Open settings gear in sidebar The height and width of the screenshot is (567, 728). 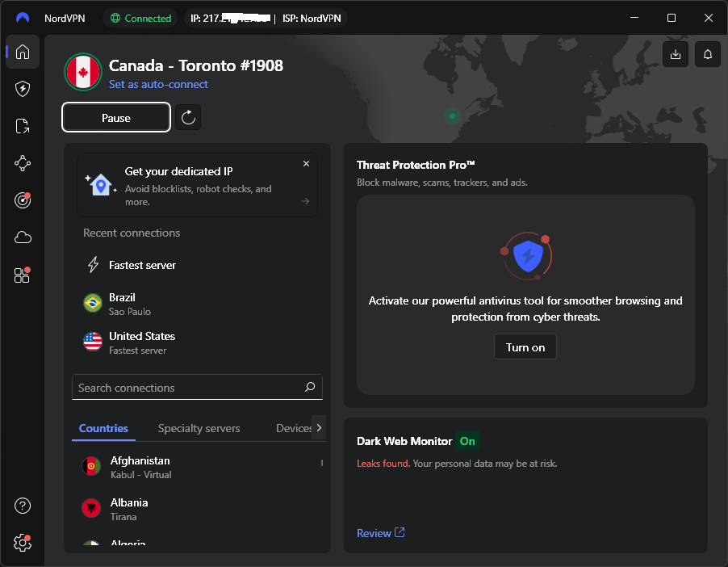(23, 543)
